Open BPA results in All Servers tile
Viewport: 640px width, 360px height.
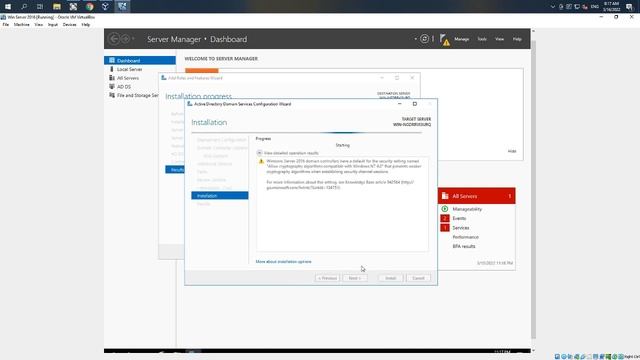(464, 247)
